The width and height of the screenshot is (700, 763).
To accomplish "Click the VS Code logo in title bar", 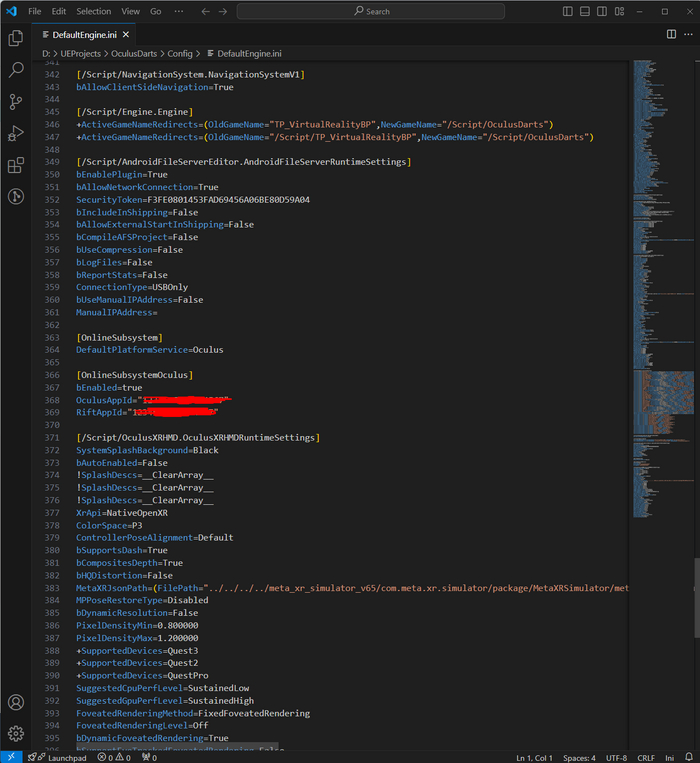I will coord(11,11).
